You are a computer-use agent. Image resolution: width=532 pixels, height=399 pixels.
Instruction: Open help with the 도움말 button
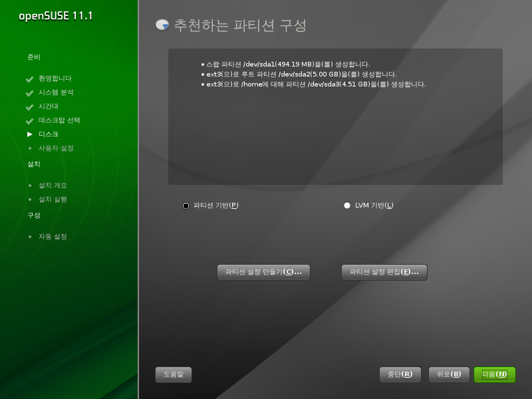point(174,374)
